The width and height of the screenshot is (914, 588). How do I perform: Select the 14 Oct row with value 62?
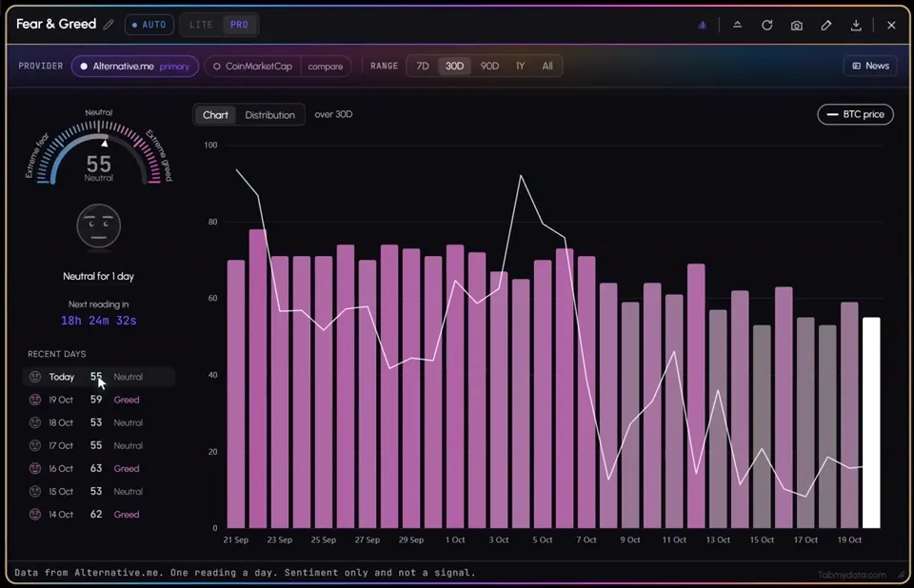coord(98,514)
